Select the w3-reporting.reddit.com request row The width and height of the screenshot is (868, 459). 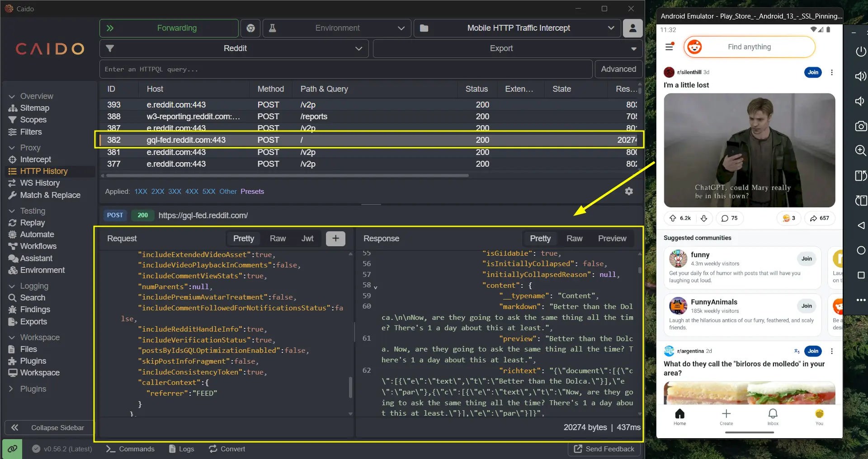click(x=368, y=117)
